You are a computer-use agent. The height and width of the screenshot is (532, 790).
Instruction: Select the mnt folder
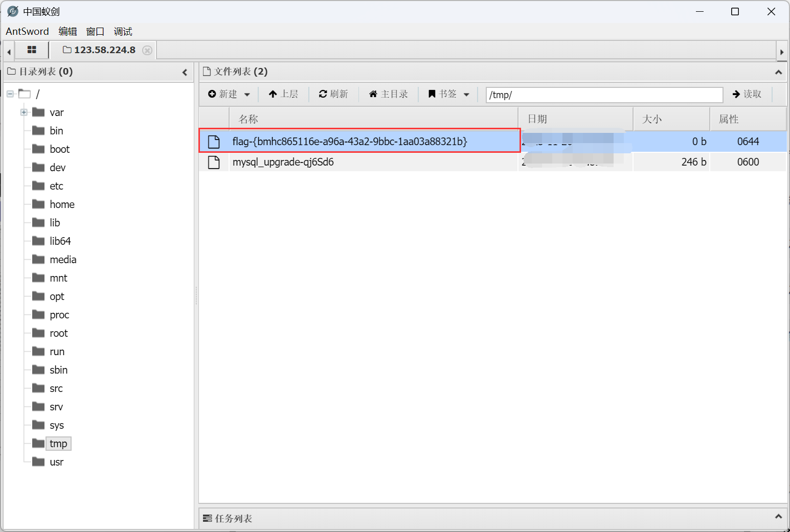pyautogui.click(x=58, y=278)
